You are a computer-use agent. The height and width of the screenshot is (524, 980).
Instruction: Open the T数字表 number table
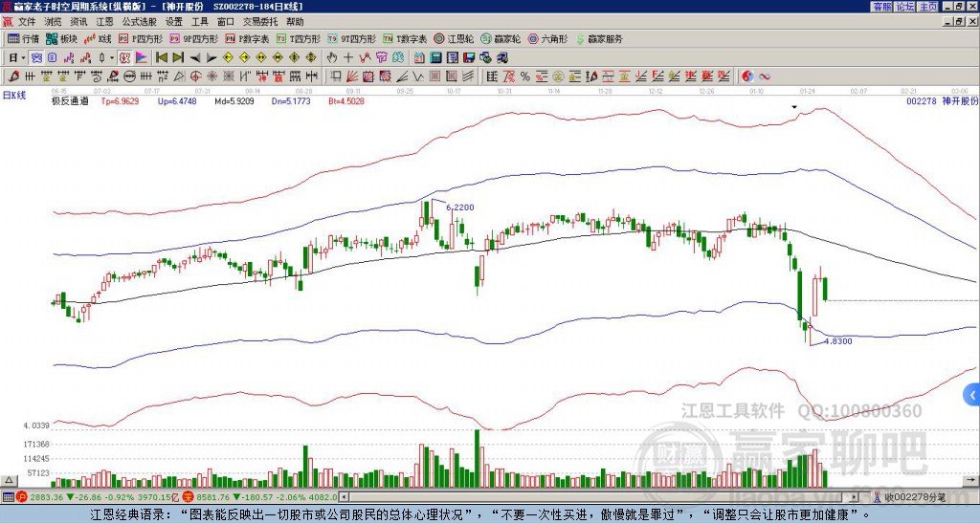point(405,38)
